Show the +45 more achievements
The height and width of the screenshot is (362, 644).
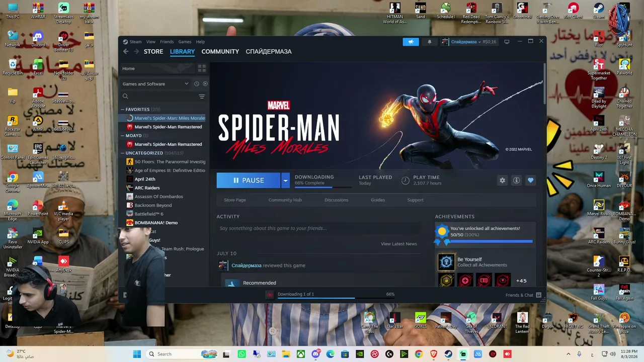click(x=521, y=281)
